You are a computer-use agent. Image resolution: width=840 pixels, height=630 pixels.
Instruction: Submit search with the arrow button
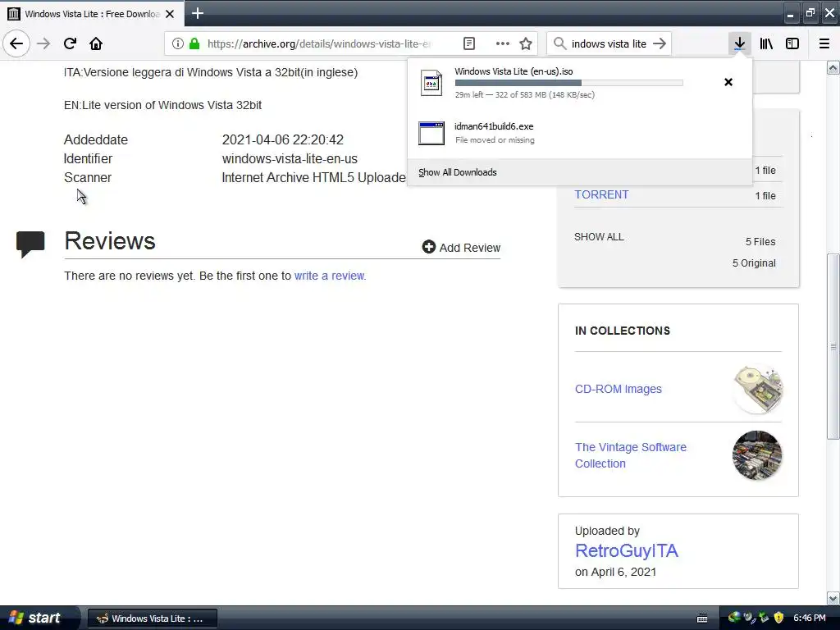point(660,43)
